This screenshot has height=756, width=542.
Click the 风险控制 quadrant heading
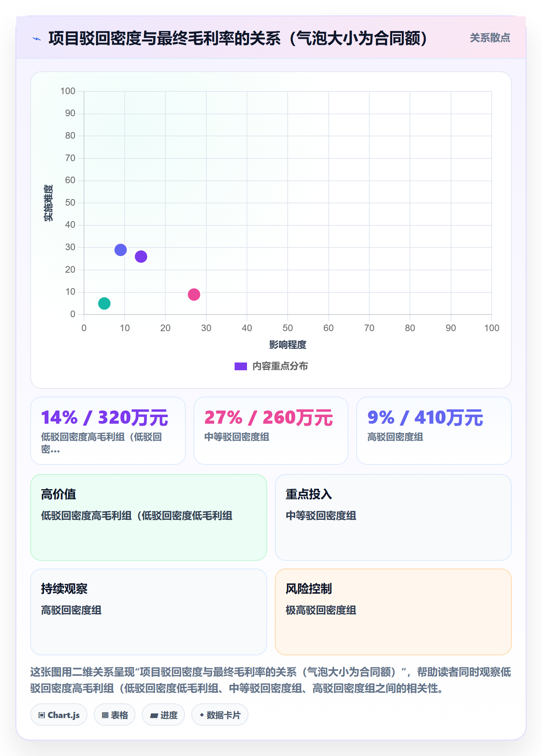(309, 589)
